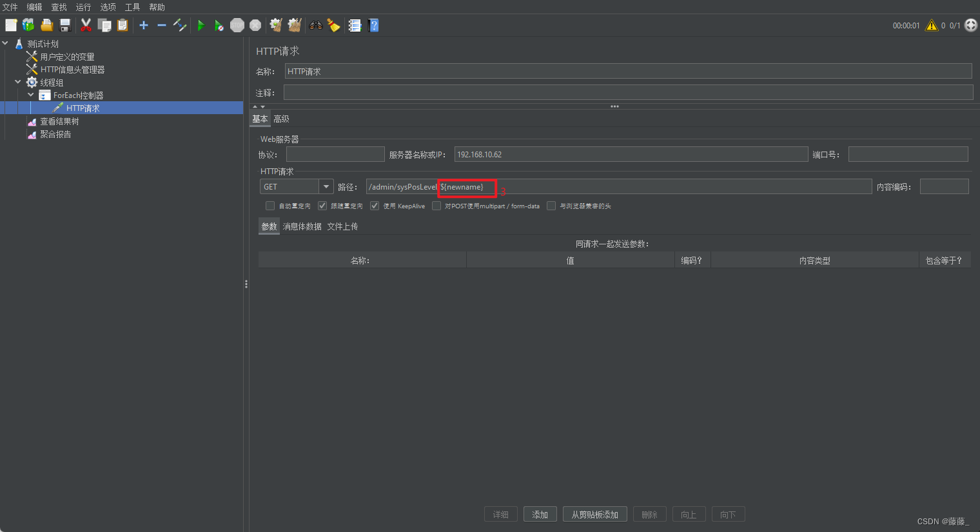The width and height of the screenshot is (980, 532).
Task: Collapse the 线程组 tree node arrow
Action: [x=18, y=82]
